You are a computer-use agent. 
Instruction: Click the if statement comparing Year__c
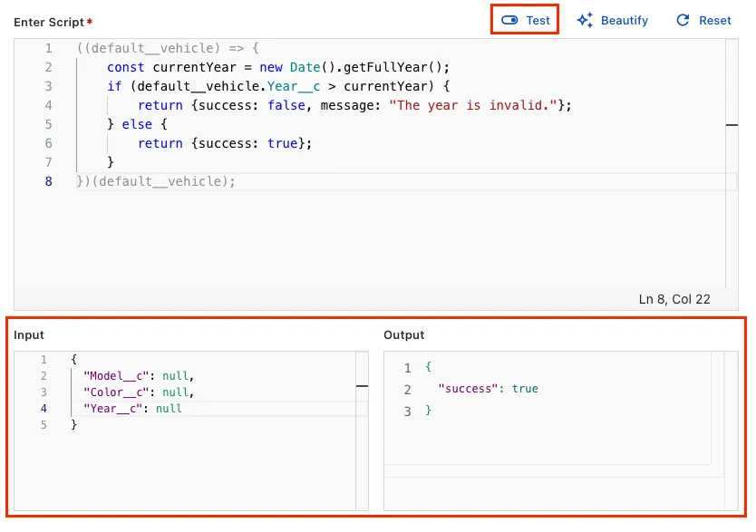[x=278, y=86]
